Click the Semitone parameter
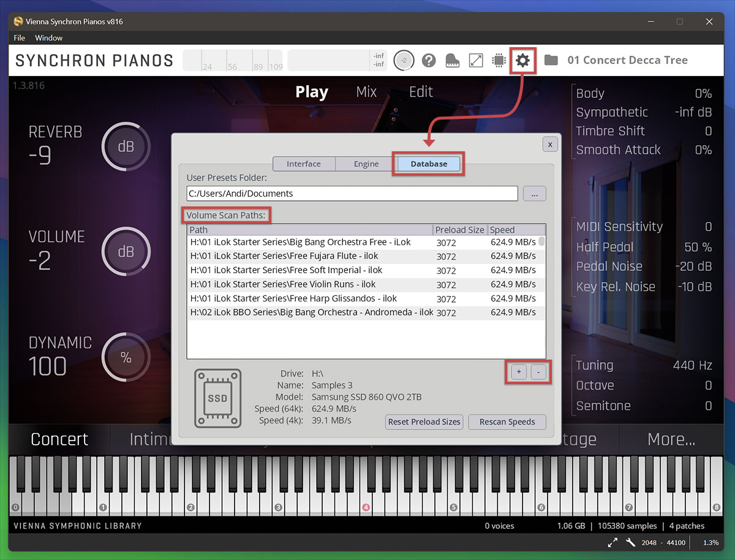Image resolution: width=735 pixels, height=560 pixels. (x=644, y=406)
